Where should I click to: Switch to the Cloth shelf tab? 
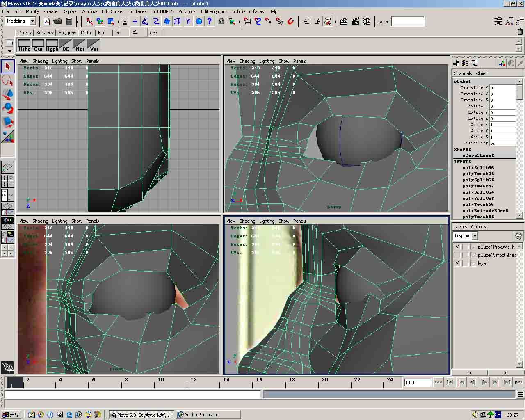(86, 33)
